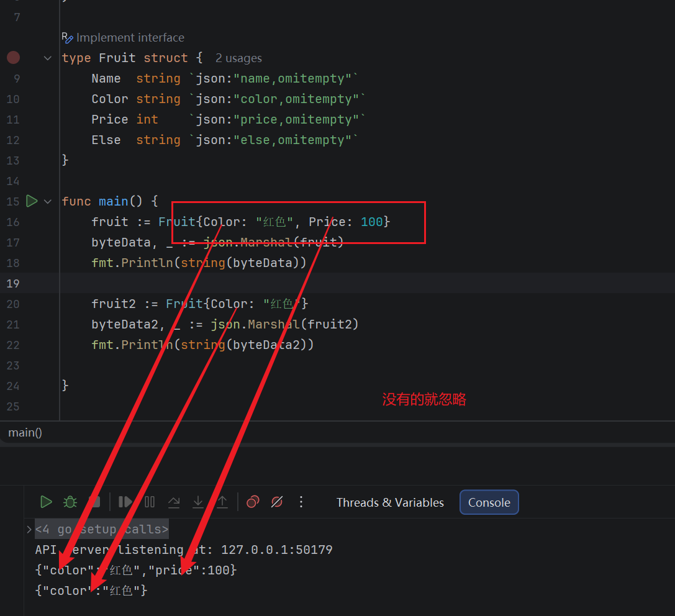This screenshot has height=616, width=675.
Task: Expand the folded '<4 go setup calls>' line
Action: point(29,529)
